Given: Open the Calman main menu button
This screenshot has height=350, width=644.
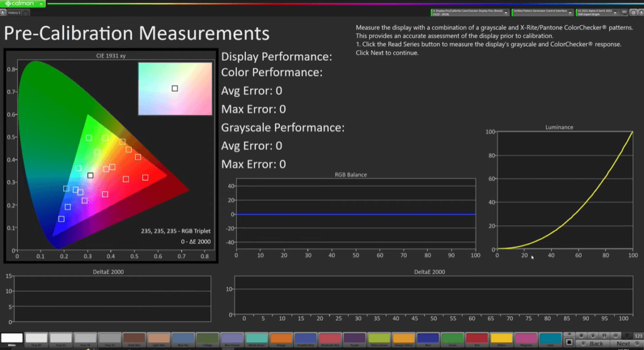Looking at the screenshot, I should click(x=23, y=3).
